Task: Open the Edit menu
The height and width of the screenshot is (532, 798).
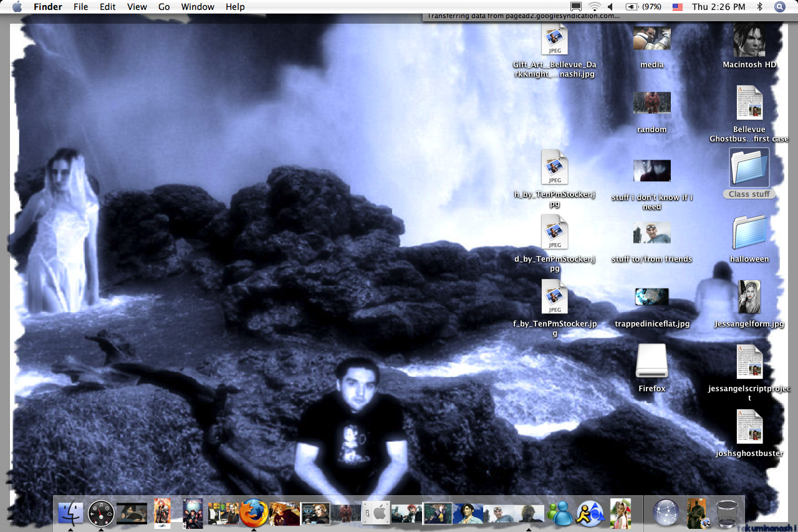Action: (108, 7)
